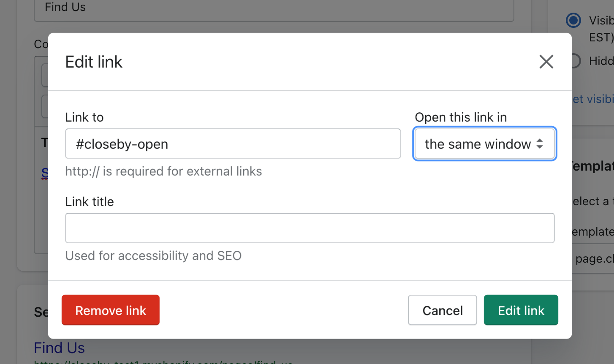The width and height of the screenshot is (614, 364).
Task: Open the Find Us search preview link
Action: 60,348
